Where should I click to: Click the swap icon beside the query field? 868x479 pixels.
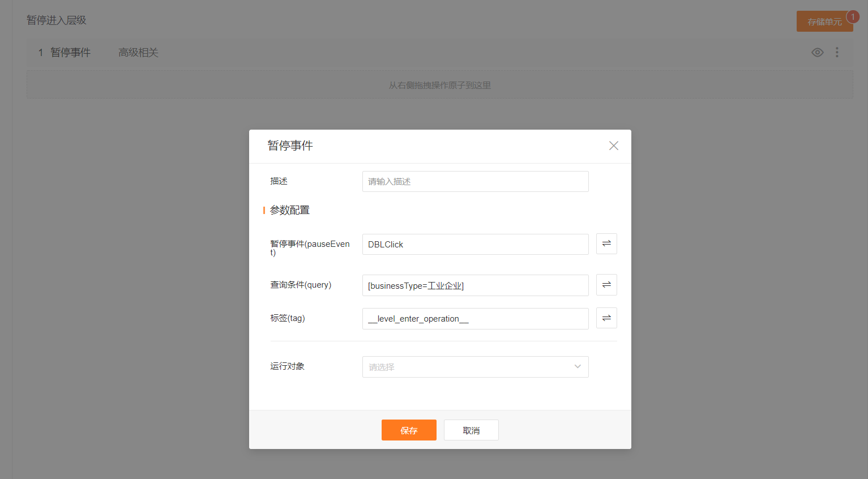pos(606,285)
